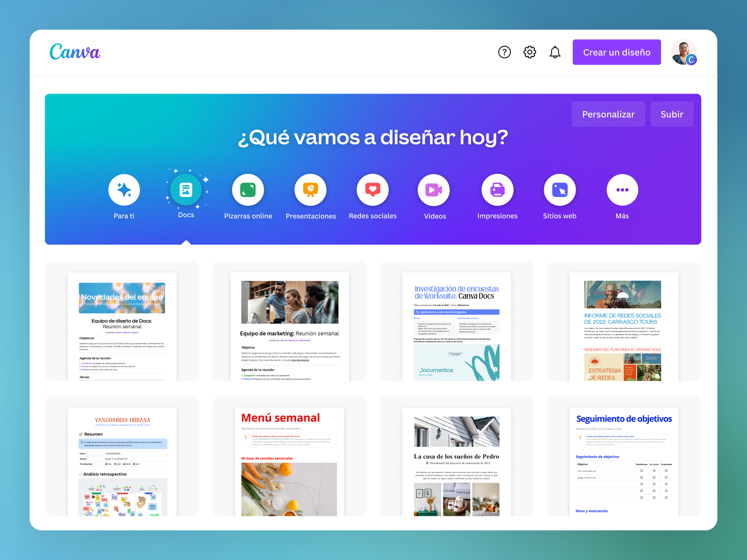Open the profile avatar account menu
This screenshot has width=747, height=560.
click(x=684, y=52)
